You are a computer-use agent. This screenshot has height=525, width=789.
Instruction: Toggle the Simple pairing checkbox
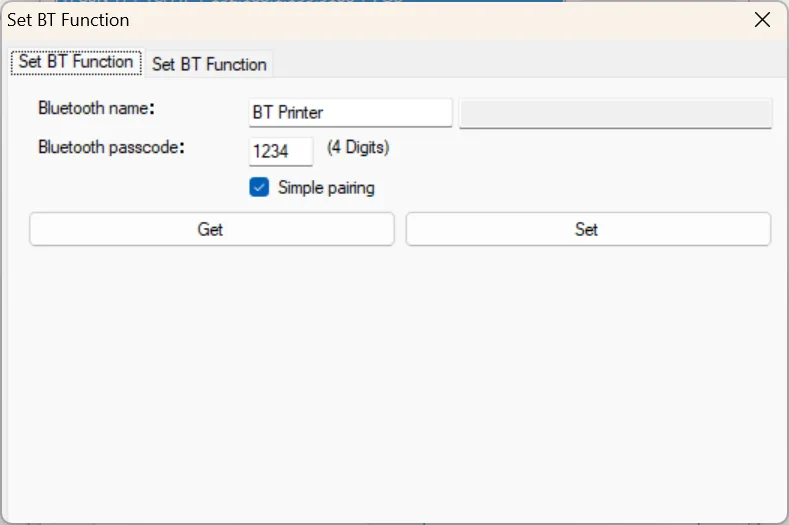point(259,187)
